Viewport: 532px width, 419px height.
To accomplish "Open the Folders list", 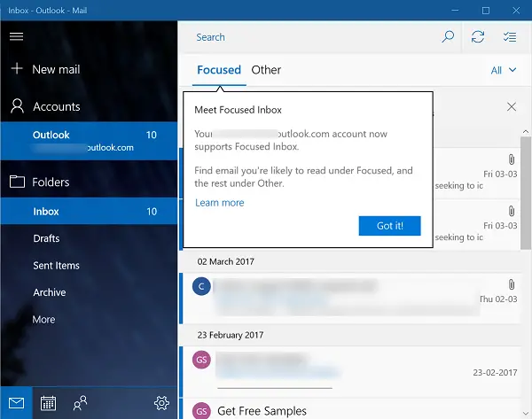I will (x=51, y=182).
